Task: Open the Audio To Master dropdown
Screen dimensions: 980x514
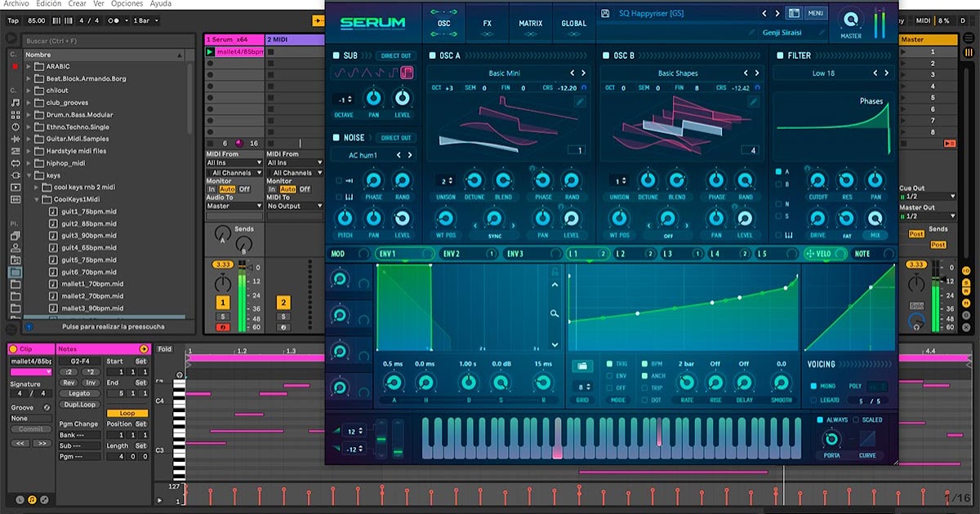Action: pyautogui.click(x=234, y=206)
